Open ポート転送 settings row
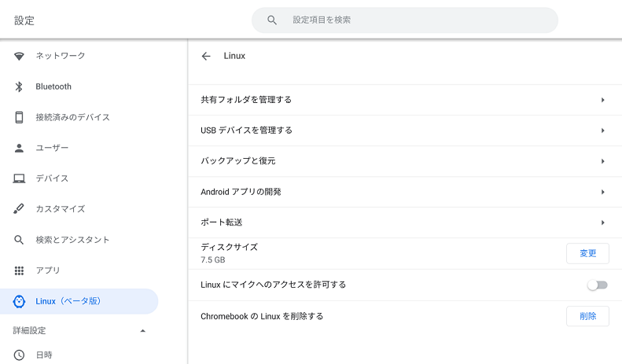 (x=405, y=222)
